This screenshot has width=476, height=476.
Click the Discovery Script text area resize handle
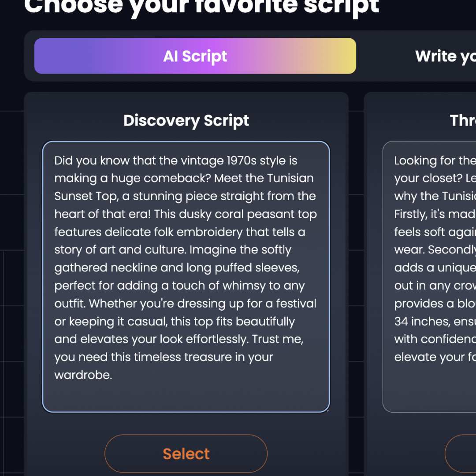[x=327, y=409]
